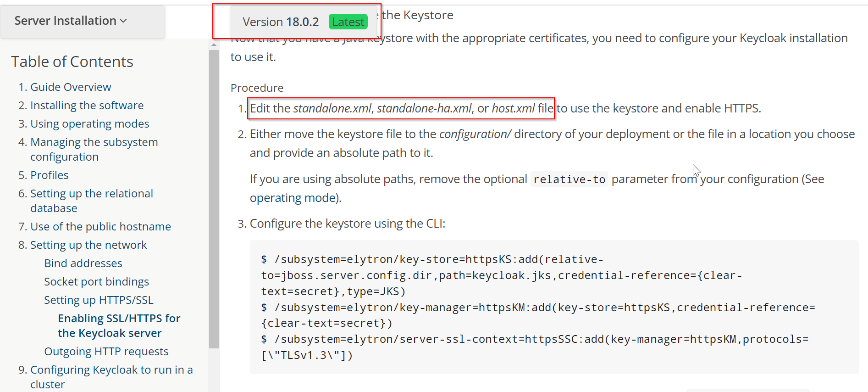The width and height of the screenshot is (868, 392).
Task: Open Guide Overview in table of contents
Action: pos(71,87)
